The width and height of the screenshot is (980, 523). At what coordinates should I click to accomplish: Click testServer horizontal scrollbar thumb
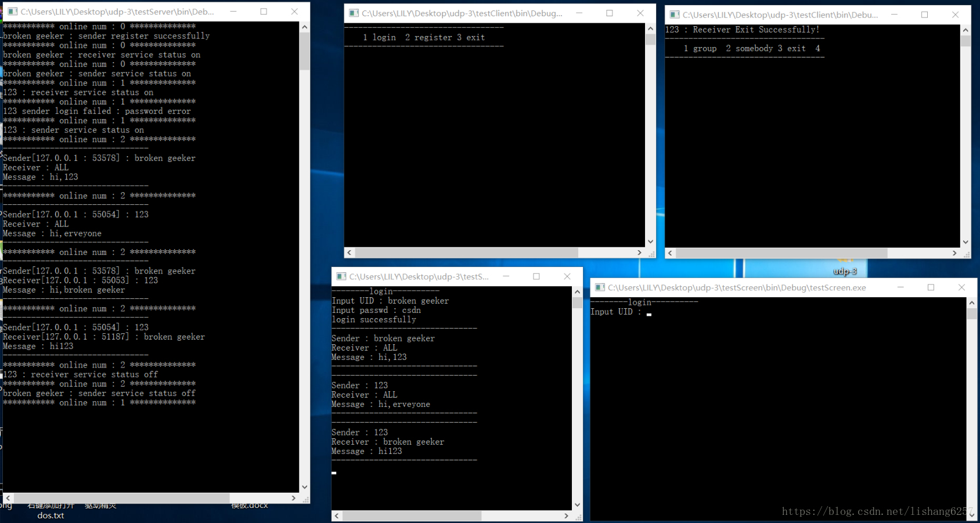click(121, 498)
